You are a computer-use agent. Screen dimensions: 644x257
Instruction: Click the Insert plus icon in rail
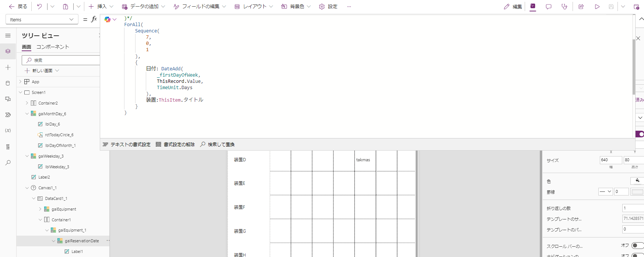click(8, 67)
